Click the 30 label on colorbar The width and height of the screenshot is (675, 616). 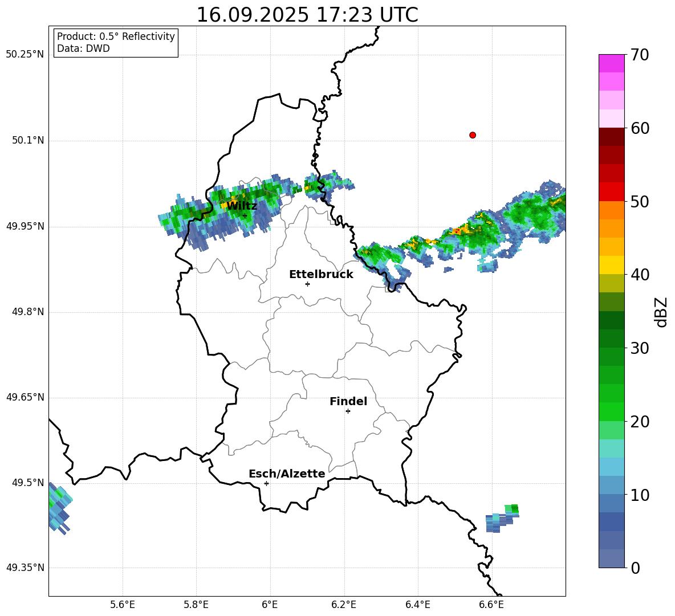tap(639, 348)
